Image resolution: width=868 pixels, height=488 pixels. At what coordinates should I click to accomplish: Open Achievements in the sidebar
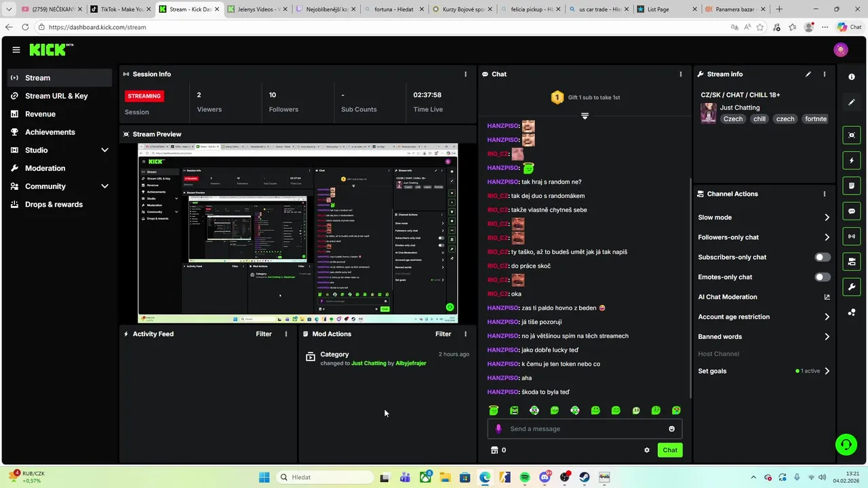point(60,132)
